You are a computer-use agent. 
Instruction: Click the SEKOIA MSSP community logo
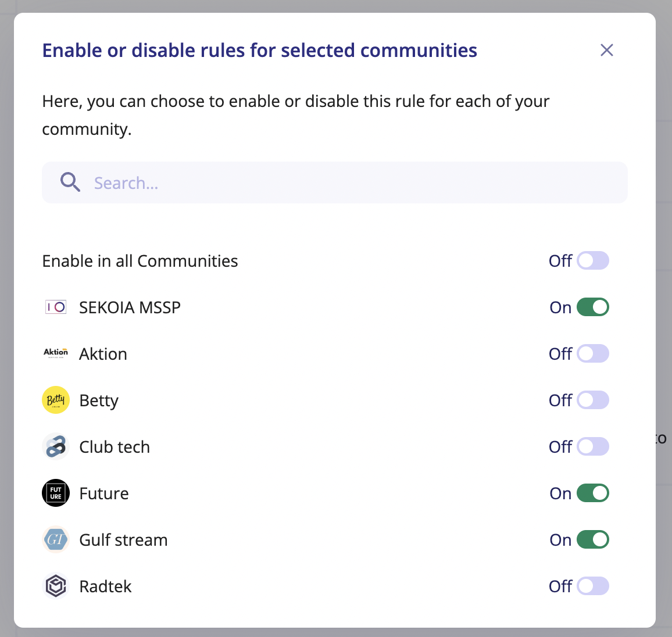tap(55, 307)
